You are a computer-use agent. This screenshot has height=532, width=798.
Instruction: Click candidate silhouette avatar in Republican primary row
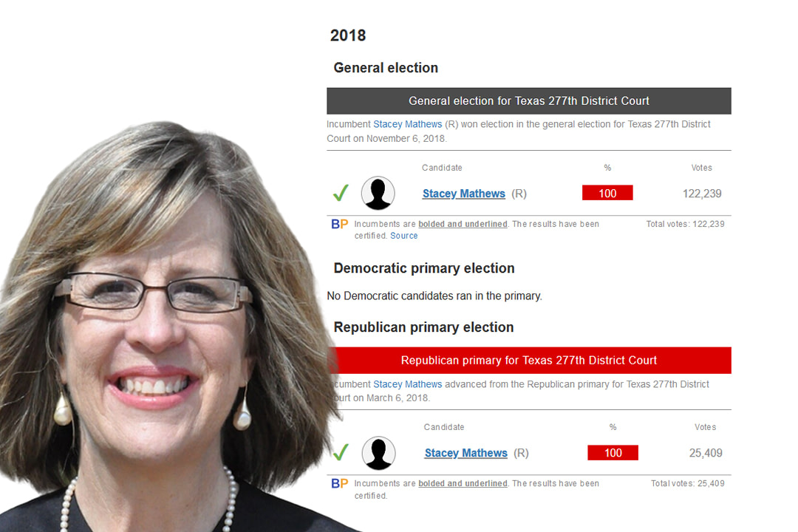pyautogui.click(x=378, y=453)
